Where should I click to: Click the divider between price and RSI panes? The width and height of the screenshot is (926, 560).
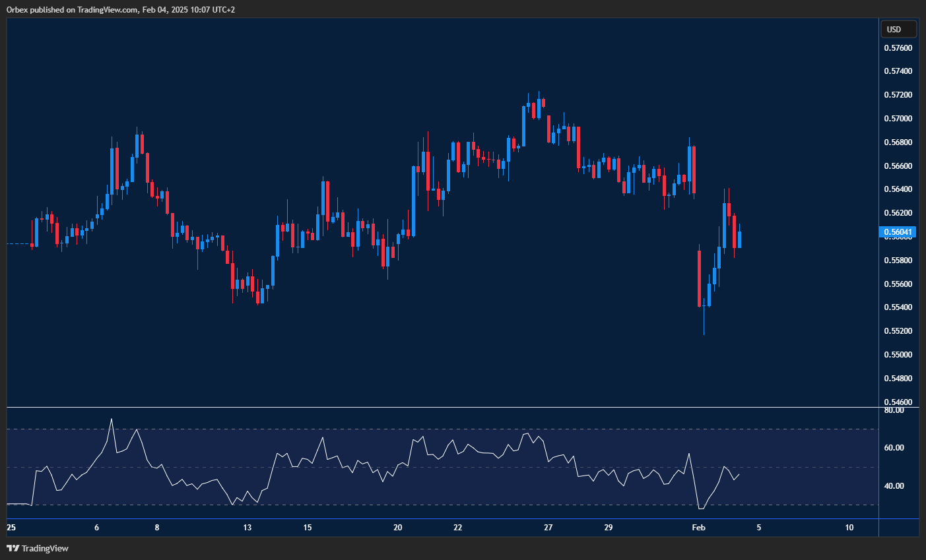442,408
